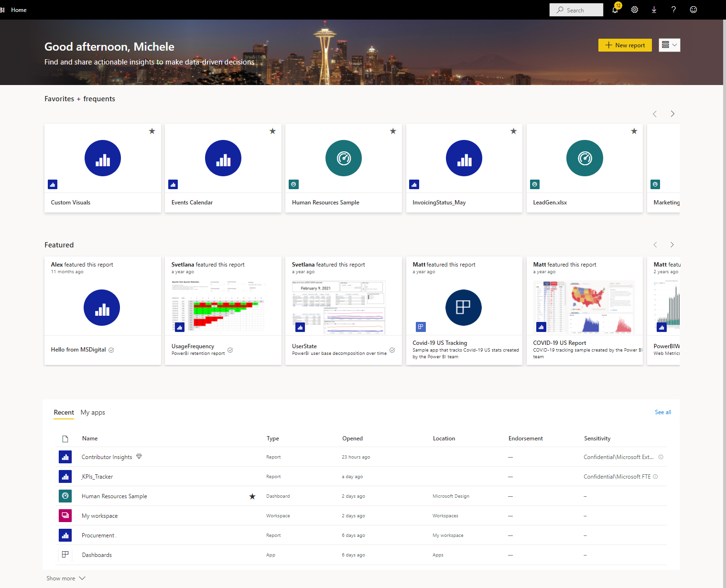This screenshot has width=726, height=588.
Task: Click the feedback smiley icon
Action: coord(693,10)
